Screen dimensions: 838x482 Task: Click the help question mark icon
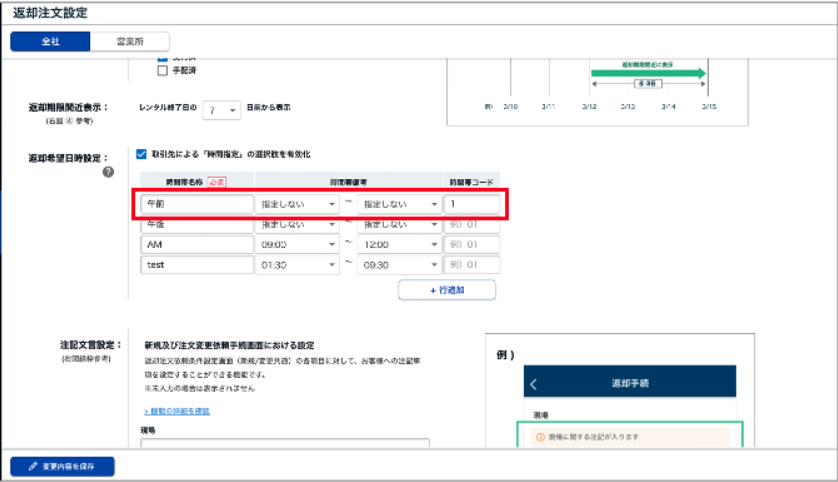(108, 171)
